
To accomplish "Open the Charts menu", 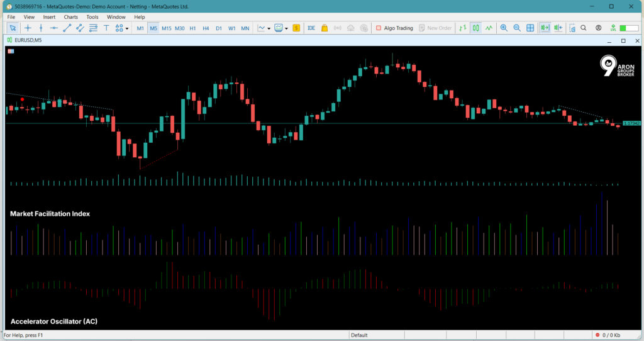I will 70,17.
